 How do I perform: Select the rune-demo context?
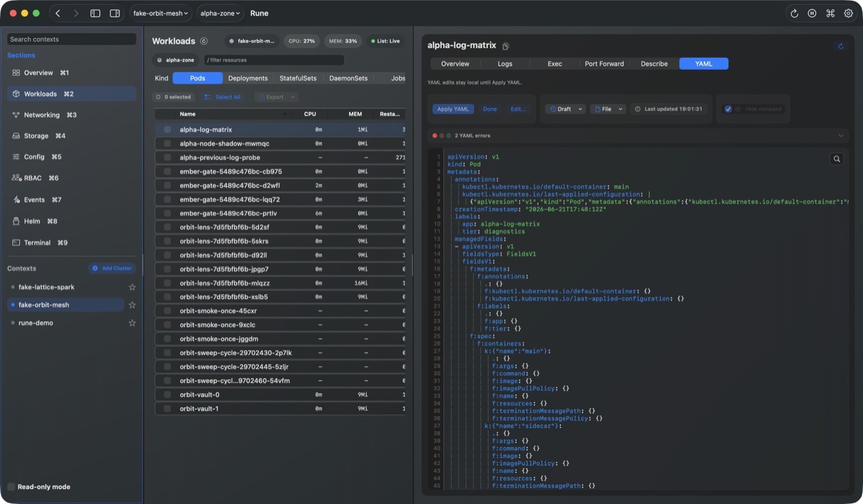click(66, 323)
